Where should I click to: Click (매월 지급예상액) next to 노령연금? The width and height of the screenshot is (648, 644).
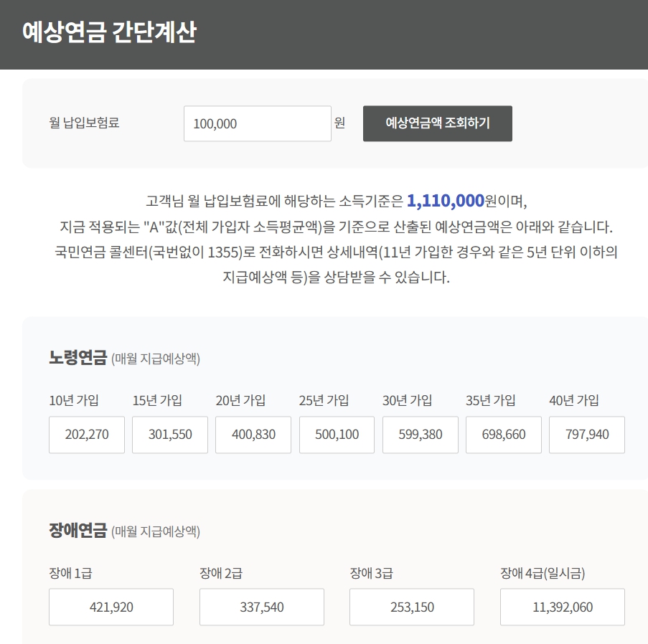pyautogui.click(x=156, y=359)
